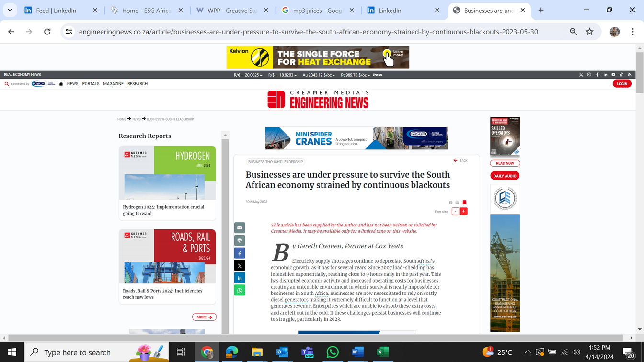Click the Kelvion heat exchange banner ad
644x362 pixels.
[x=318, y=57]
